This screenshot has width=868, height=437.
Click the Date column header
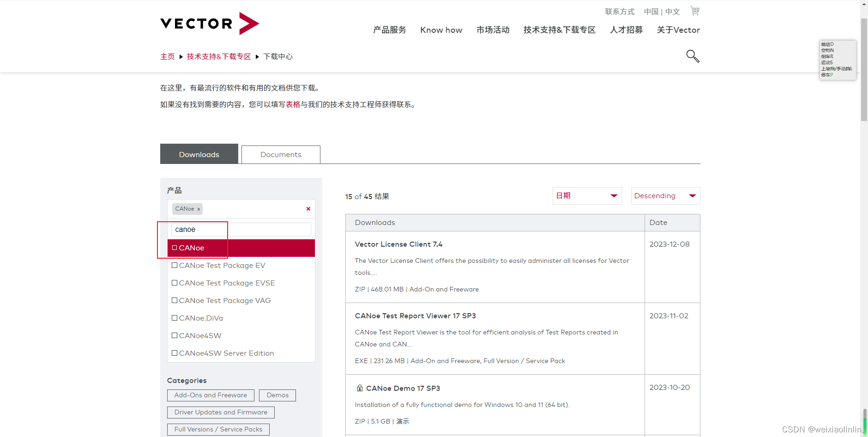click(672, 223)
